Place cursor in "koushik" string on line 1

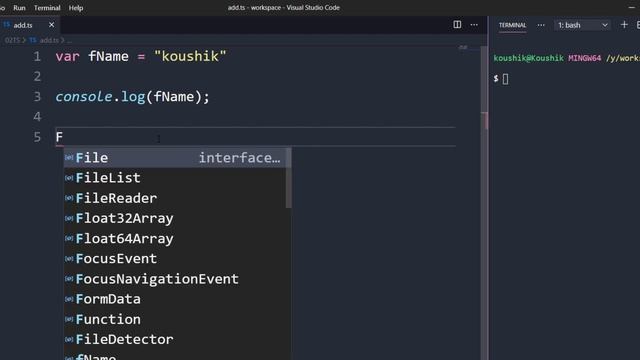[190, 56]
